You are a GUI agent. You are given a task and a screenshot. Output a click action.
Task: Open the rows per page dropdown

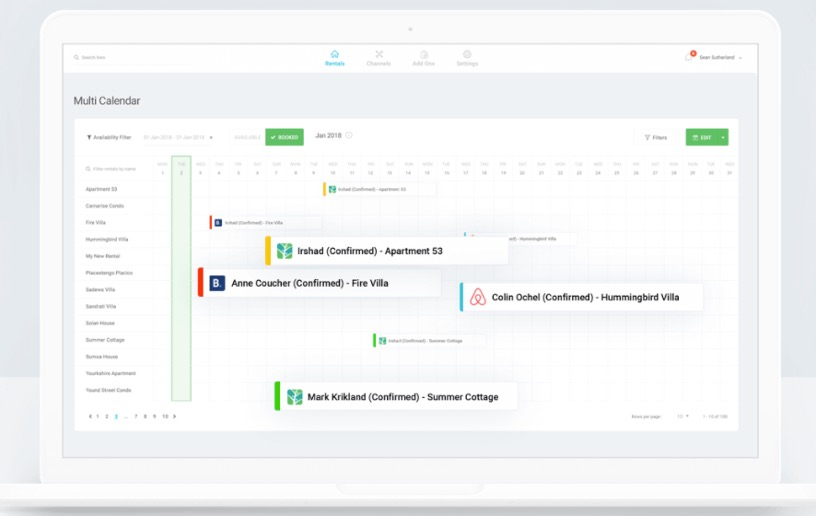683,416
